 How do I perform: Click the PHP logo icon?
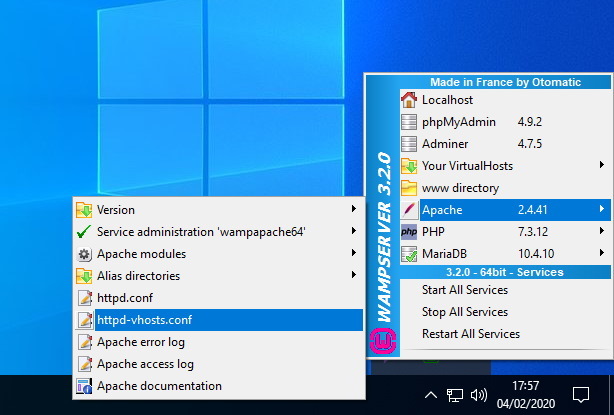click(408, 232)
